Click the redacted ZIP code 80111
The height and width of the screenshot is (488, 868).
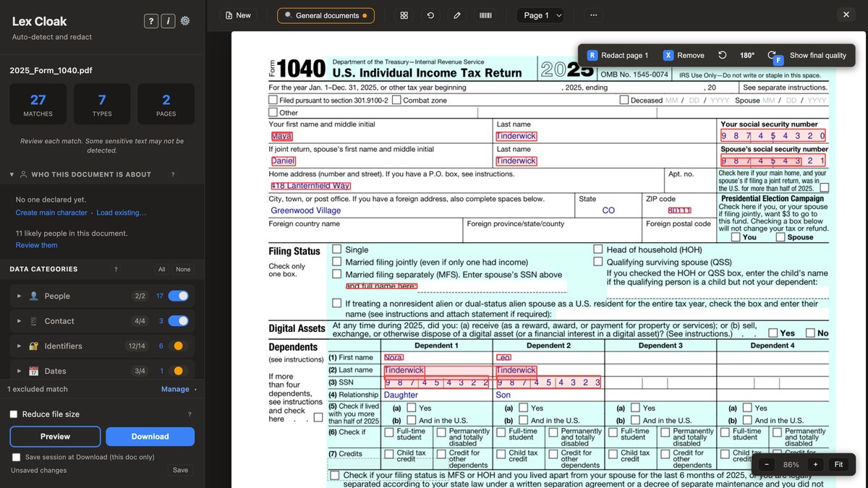pos(680,210)
